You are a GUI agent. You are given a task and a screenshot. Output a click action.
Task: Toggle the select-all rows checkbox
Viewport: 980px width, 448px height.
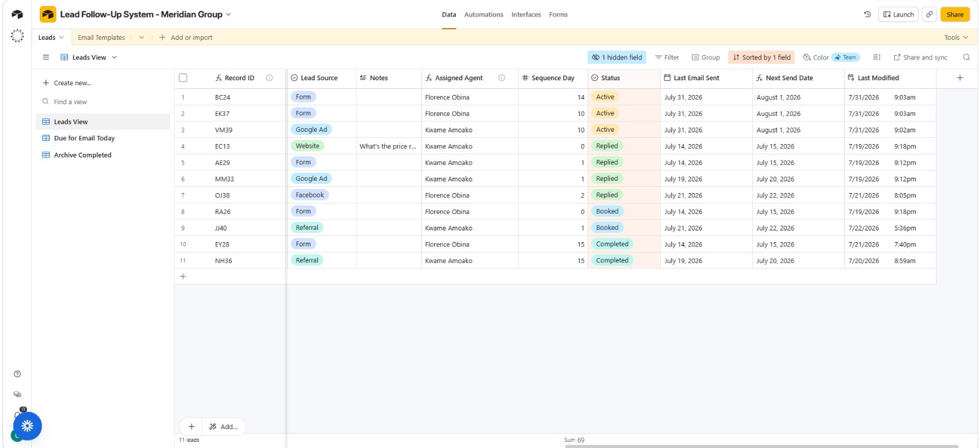coord(183,78)
